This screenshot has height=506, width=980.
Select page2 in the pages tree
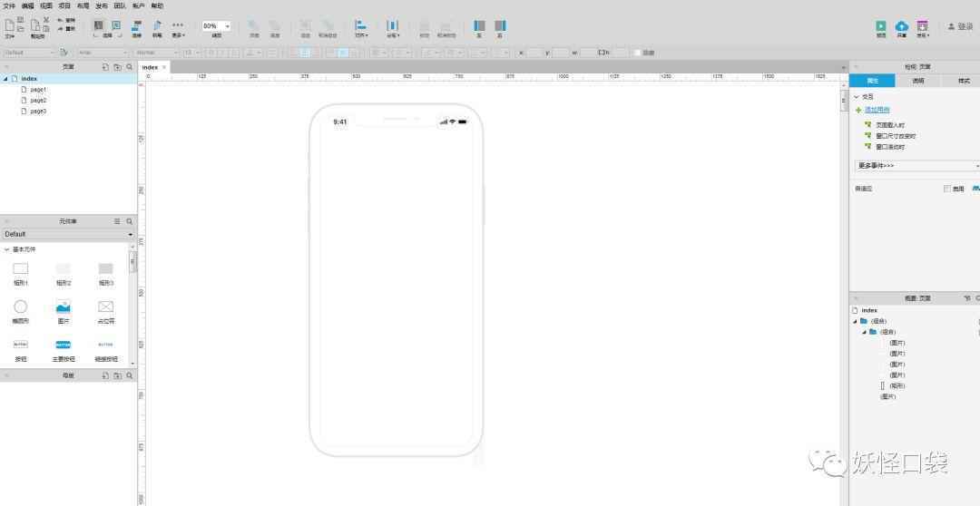click(x=38, y=100)
